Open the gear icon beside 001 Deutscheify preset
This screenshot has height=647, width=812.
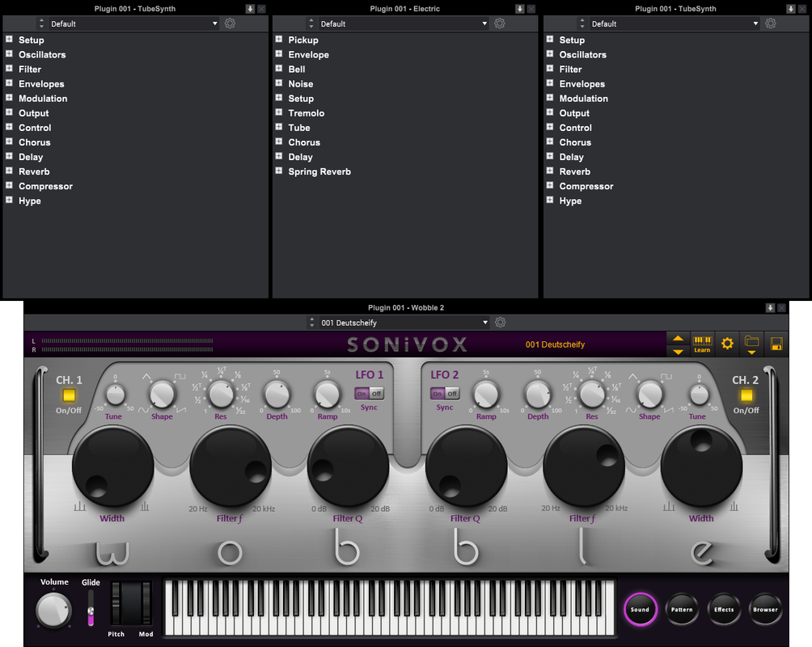click(501, 322)
